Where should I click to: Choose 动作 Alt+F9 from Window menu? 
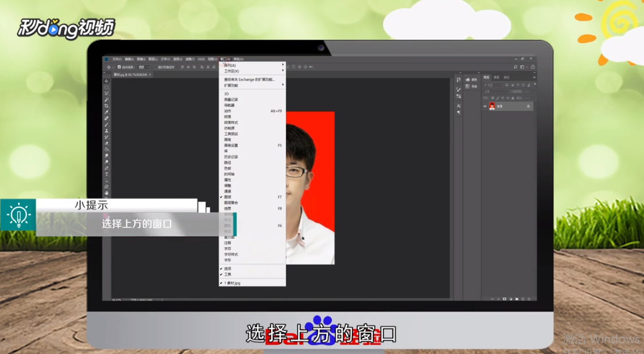point(252,111)
